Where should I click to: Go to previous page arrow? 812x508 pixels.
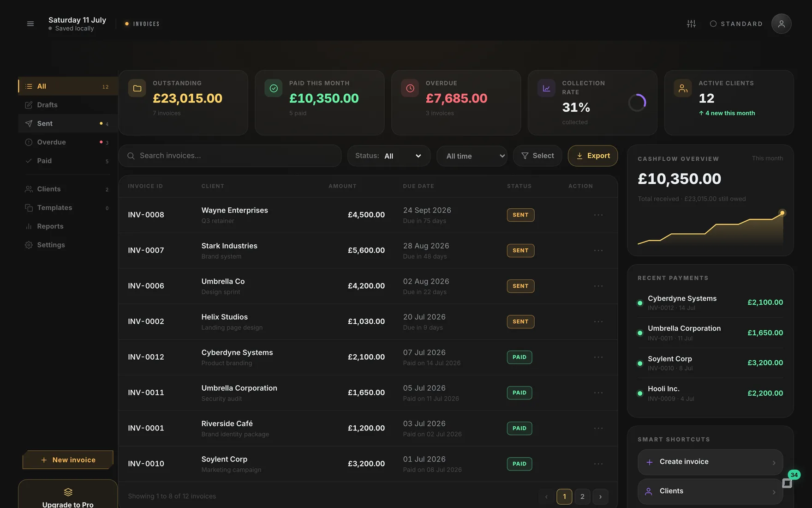546,496
